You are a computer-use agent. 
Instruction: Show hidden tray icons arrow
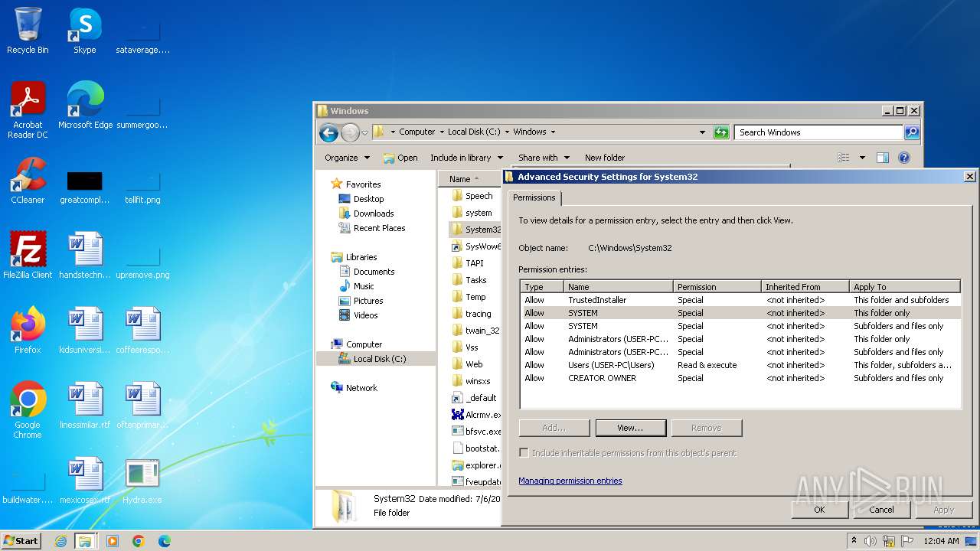[x=854, y=541]
